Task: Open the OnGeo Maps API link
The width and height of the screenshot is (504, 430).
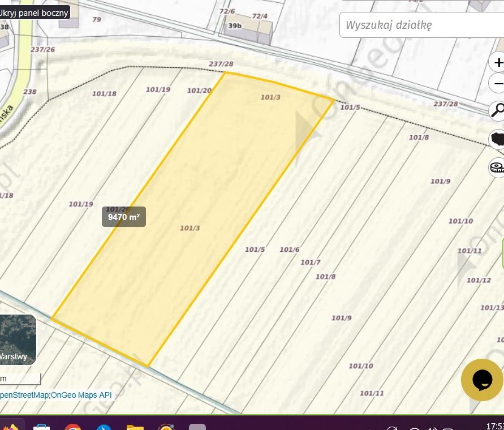Action: coord(81,395)
